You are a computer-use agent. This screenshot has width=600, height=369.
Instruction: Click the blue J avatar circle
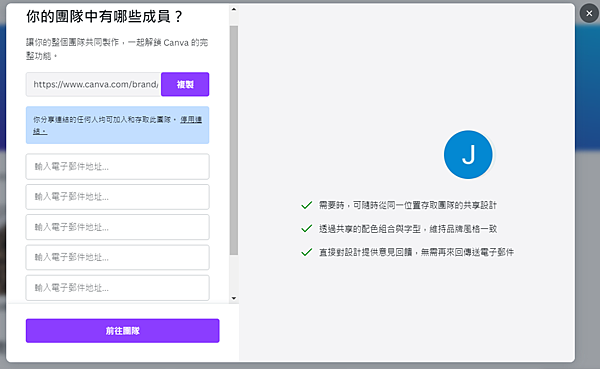[468, 155]
